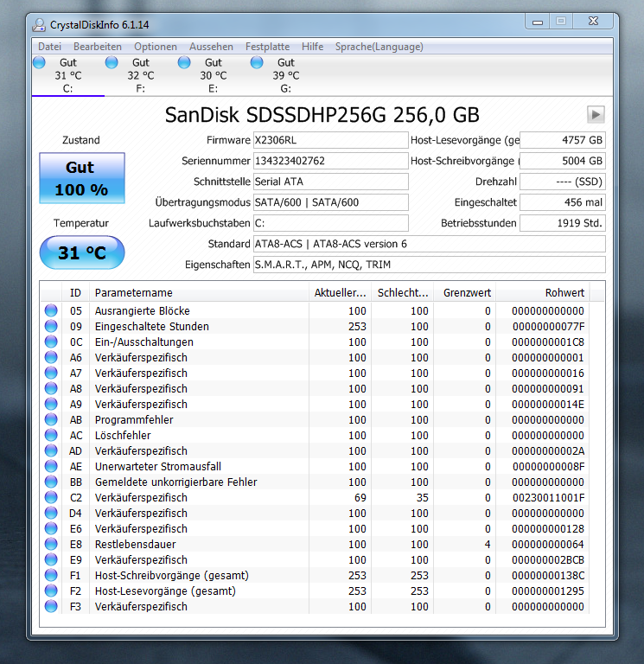Click the Schnittstelle field Serial ATA
The height and width of the screenshot is (664, 644).
pos(331,182)
